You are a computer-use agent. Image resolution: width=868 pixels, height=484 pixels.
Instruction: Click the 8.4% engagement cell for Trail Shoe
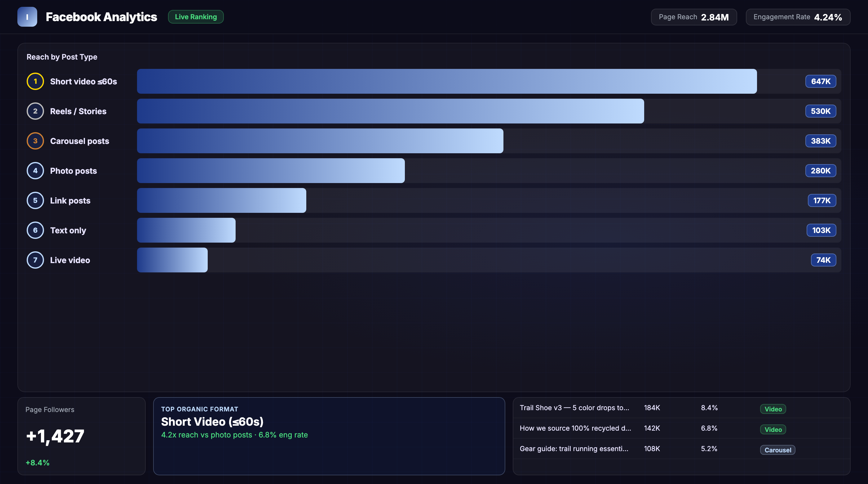coord(709,408)
